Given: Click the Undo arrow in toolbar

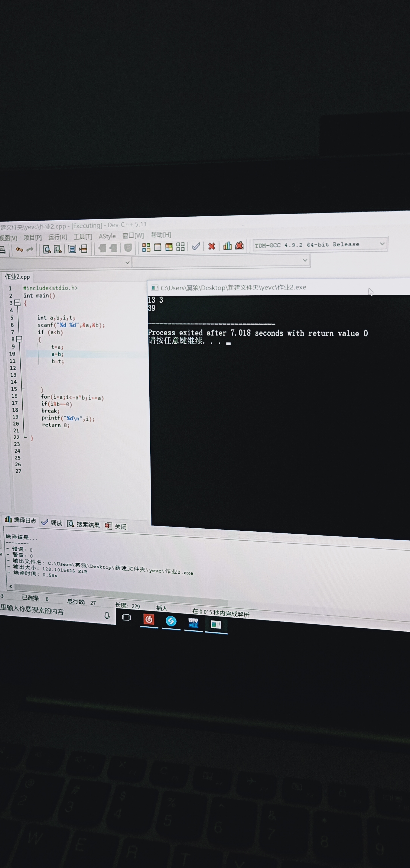Looking at the screenshot, I should (19, 249).
